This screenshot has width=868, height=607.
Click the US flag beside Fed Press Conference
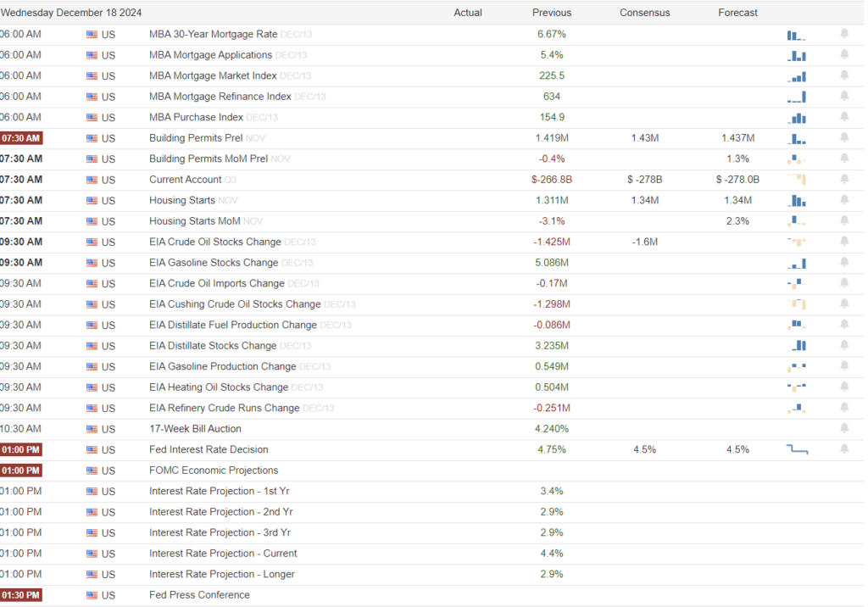pos(92,595)
